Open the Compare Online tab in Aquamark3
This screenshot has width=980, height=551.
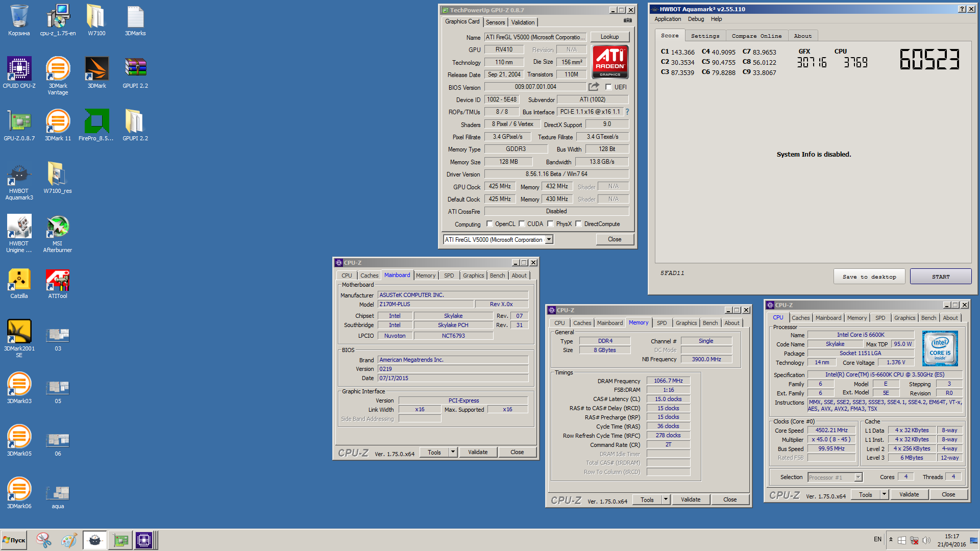coord(756,36)
